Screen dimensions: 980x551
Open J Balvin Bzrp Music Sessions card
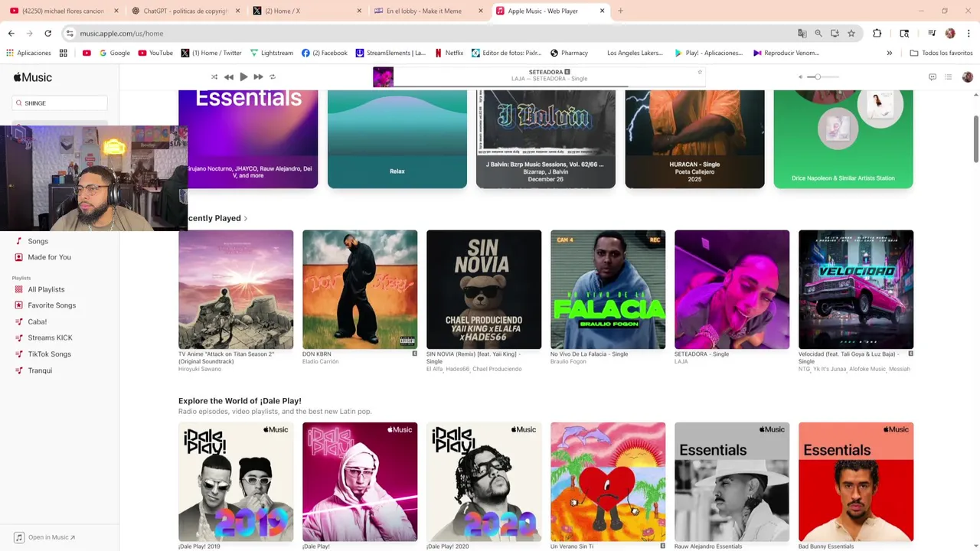click(546, 139)
